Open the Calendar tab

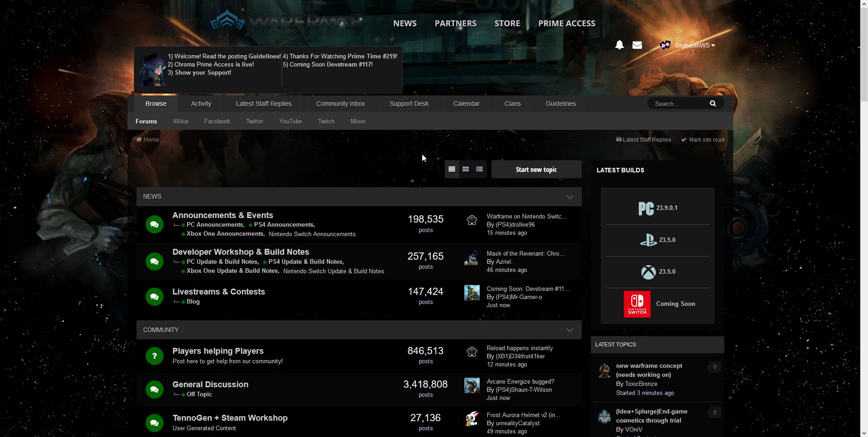[x=467, y=104]
